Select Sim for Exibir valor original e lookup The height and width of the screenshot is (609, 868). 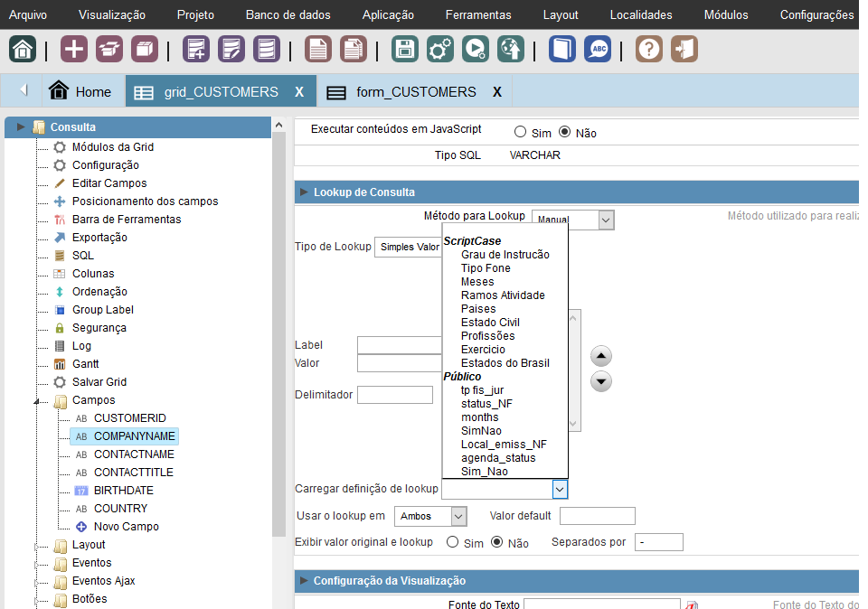(453, 542)
